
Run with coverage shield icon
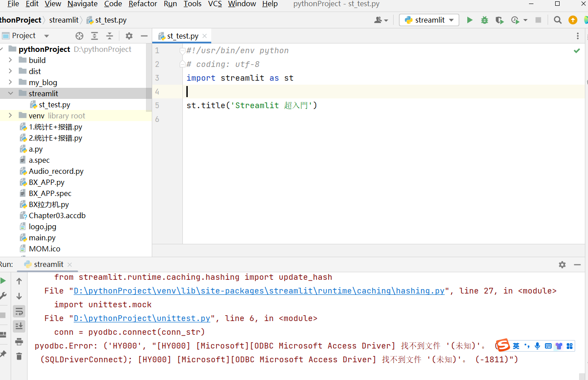pyautogui.click(x=500, y=20)
